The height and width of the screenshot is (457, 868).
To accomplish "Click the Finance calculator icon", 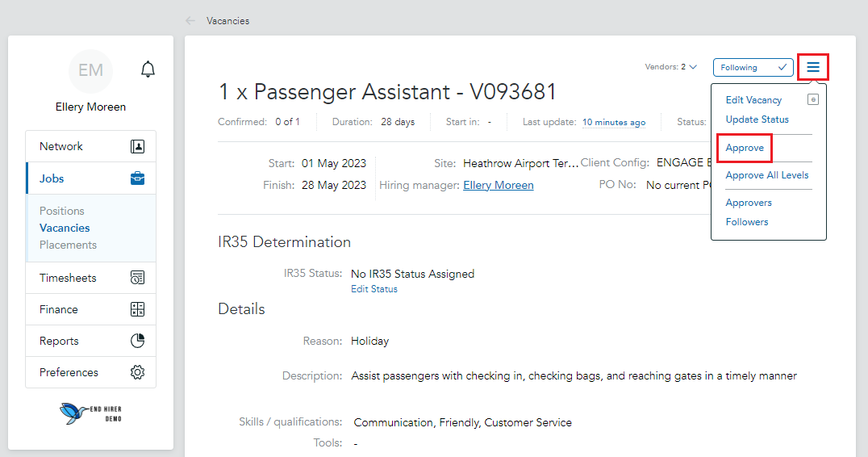I will point(137,309).
